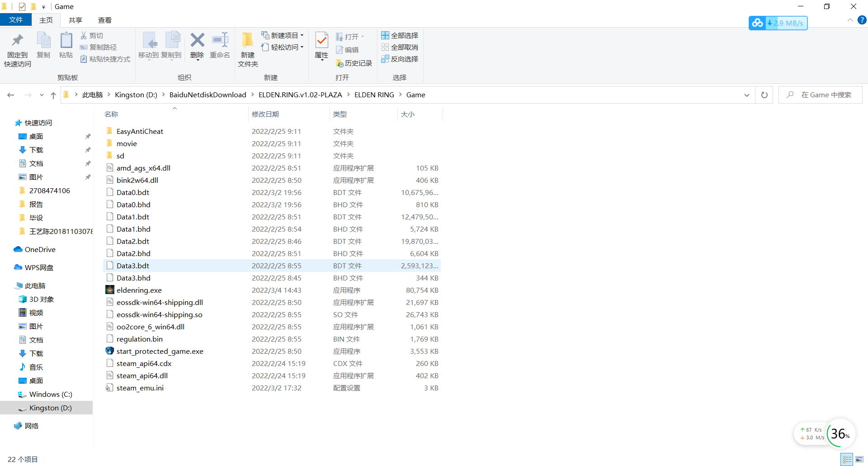Click Select All (全部选择) button
The height and width of the screenshot is (466, 868).
(400, 35)
